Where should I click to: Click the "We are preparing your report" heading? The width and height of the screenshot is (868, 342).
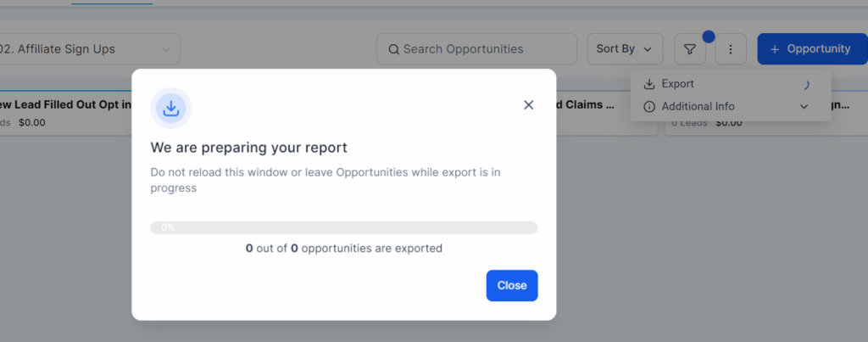249,148
